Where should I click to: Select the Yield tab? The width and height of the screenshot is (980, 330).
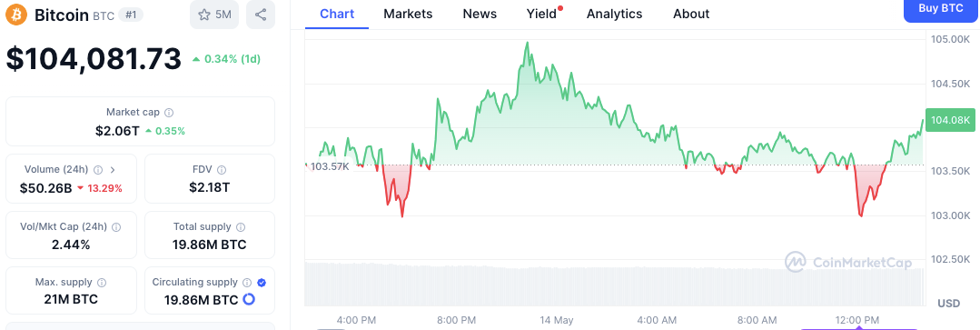coord(542,14)
